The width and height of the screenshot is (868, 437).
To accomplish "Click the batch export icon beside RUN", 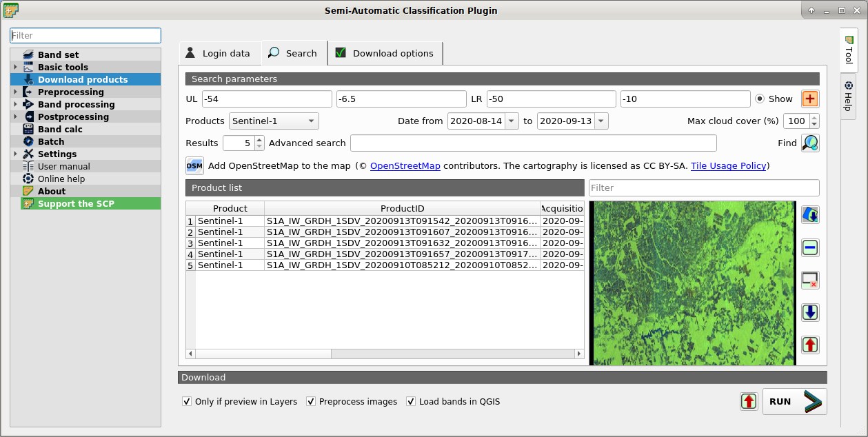I will pos(749,401).
